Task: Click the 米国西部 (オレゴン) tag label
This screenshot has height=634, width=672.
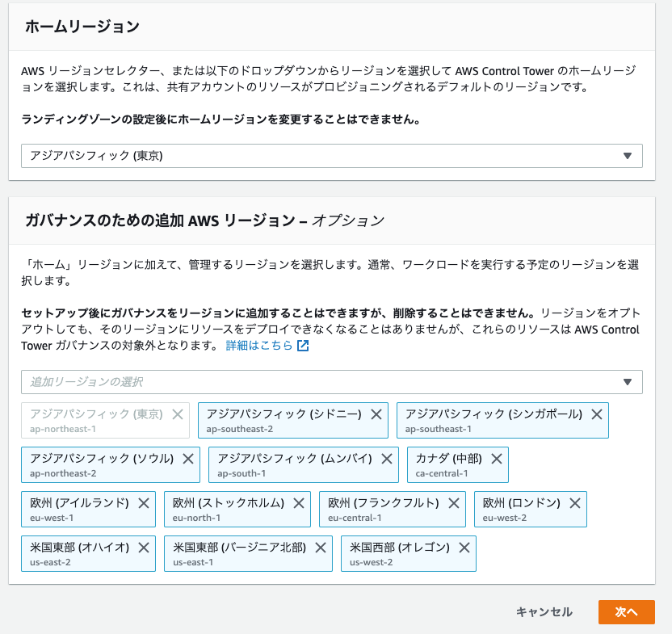Action: tap(400, 548)
